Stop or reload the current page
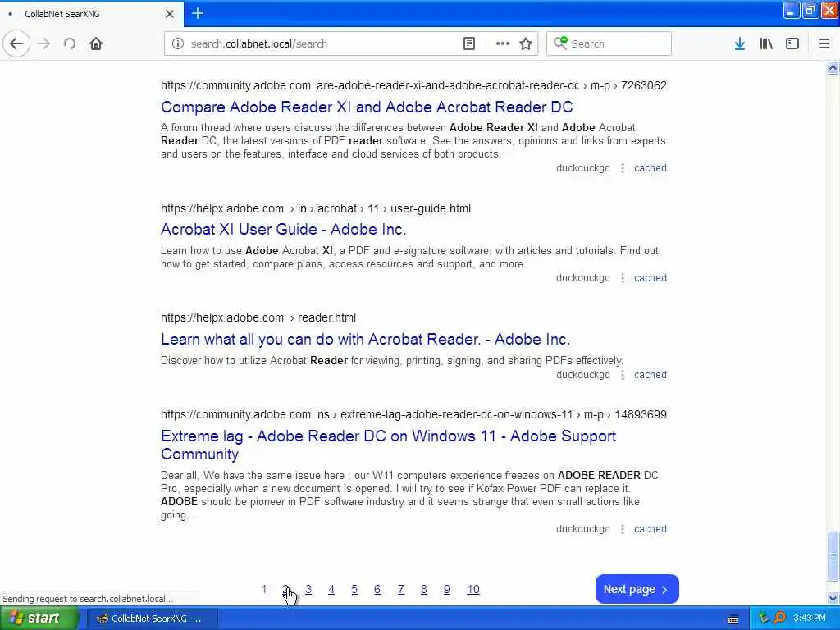This screenshot has height=630, width=840. pyautogui.click(x=70, y=44)
